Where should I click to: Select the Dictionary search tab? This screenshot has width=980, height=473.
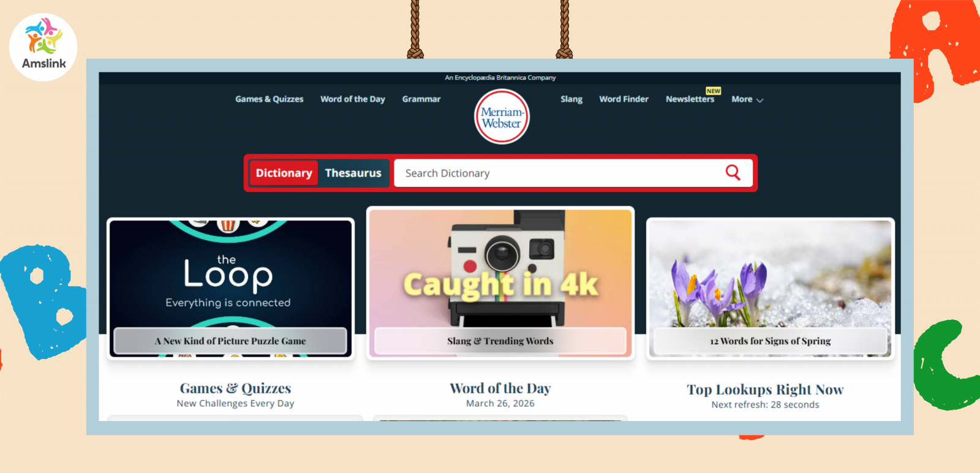(284, 173)
